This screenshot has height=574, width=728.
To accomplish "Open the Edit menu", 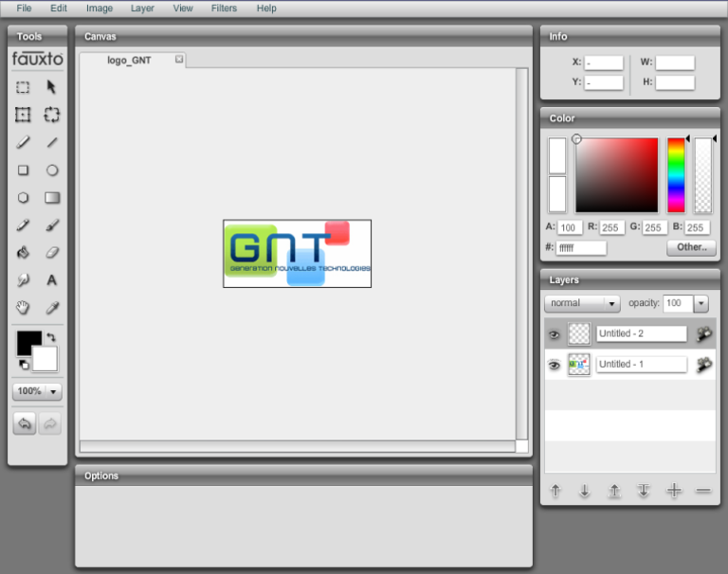I will click(59, 9).
